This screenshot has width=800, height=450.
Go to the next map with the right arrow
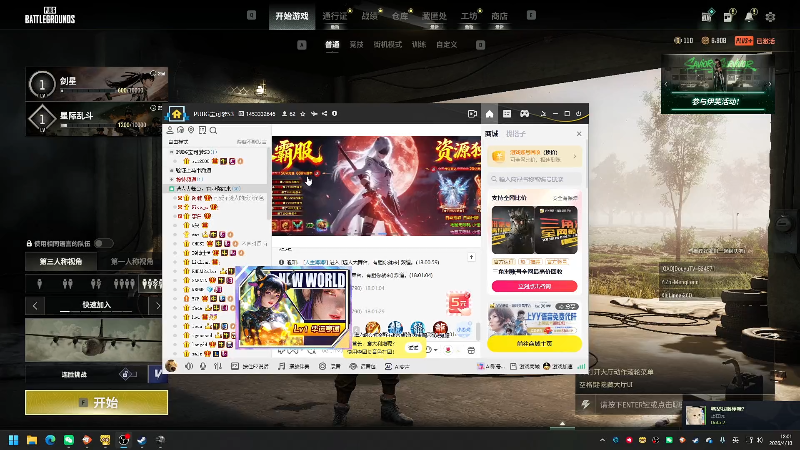click(157, 306)
